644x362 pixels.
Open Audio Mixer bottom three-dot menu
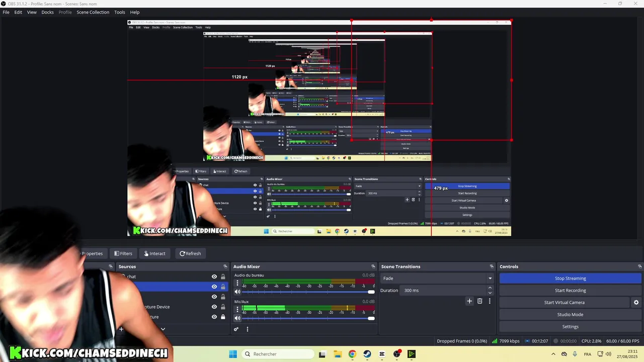(247, 329)
